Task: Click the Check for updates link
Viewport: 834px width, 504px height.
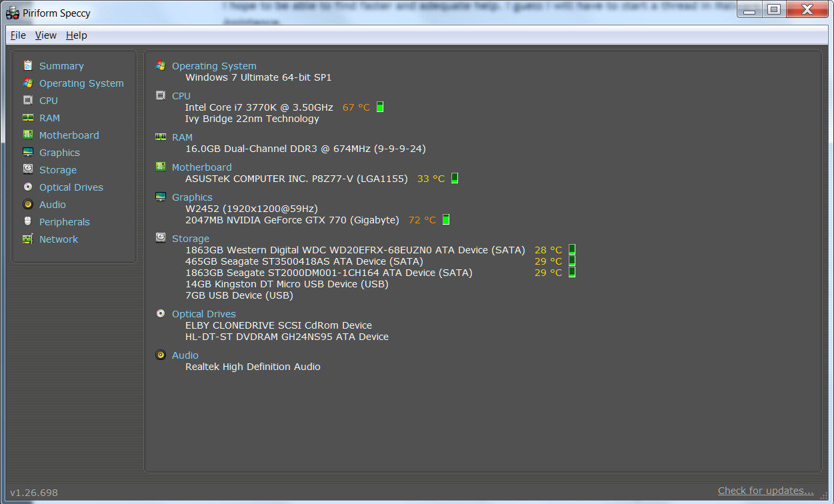Action: [765, 491]
